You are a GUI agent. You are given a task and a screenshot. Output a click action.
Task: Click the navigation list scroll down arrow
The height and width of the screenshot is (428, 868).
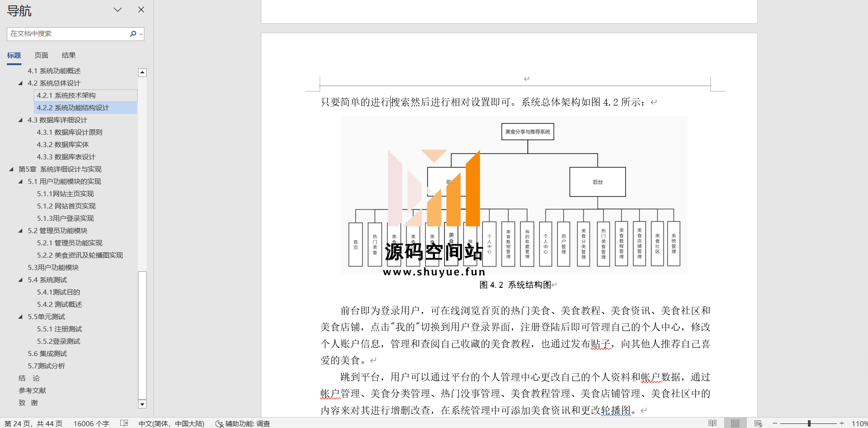142,404
